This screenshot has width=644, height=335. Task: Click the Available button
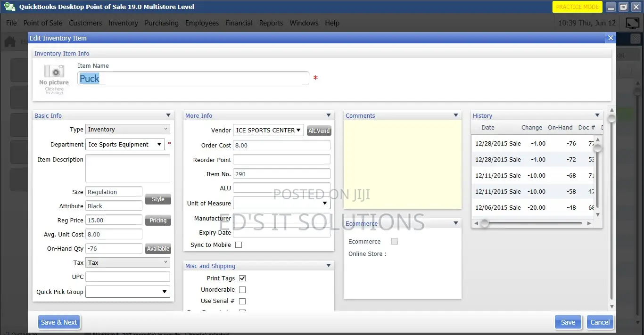point(158,249)
